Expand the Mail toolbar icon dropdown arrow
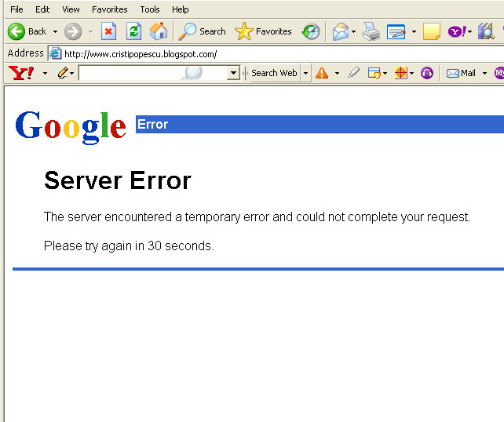Image resolution: width=504 pixels, height=422 pixels. pyautogui.click(x=353, y=32)
